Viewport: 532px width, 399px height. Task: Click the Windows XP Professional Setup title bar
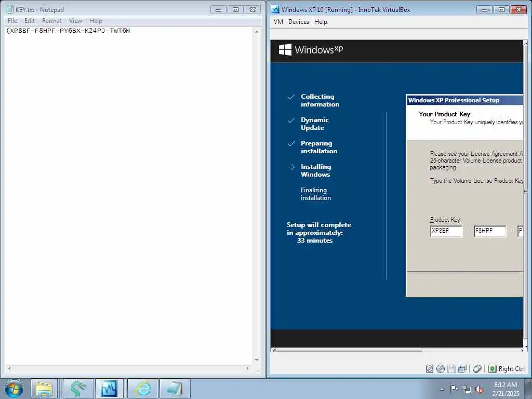pyautogui.click(x=465, y=100)
